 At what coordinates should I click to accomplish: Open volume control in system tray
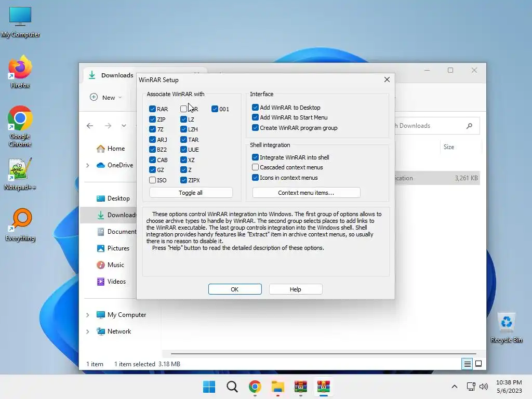484,387
